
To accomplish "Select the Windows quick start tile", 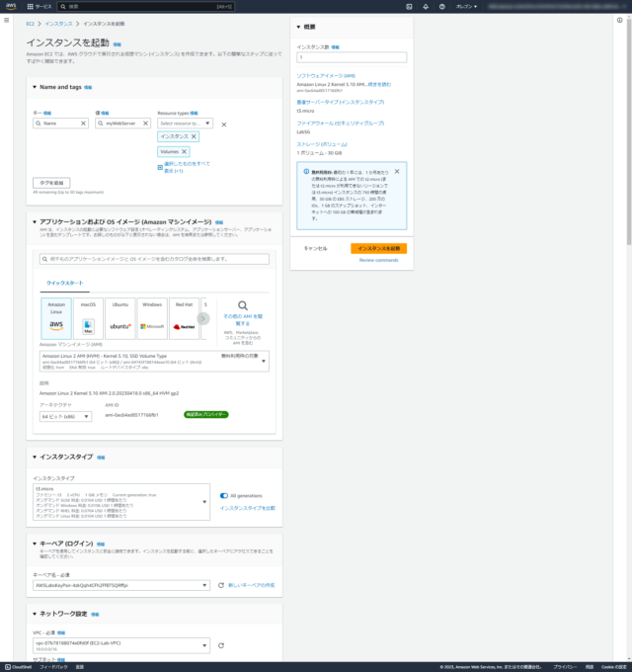I will click(152, 318).
